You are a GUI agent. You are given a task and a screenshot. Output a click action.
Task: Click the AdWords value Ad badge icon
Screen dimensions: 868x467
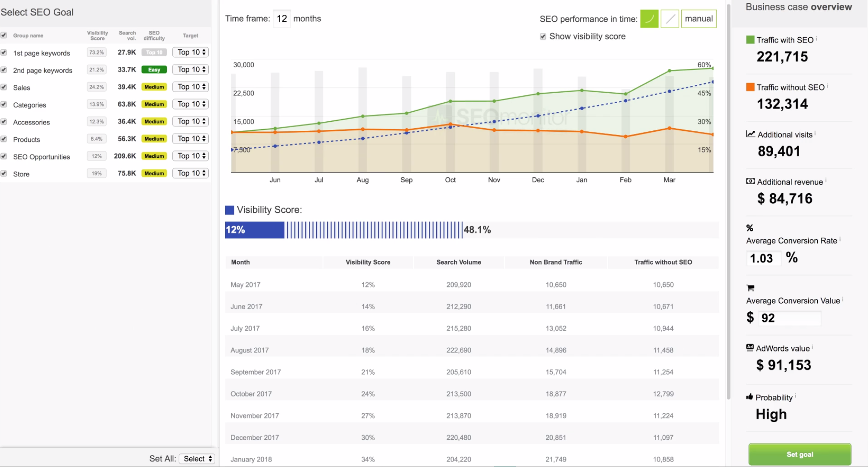pyautogui.click(x=750, y=348)
